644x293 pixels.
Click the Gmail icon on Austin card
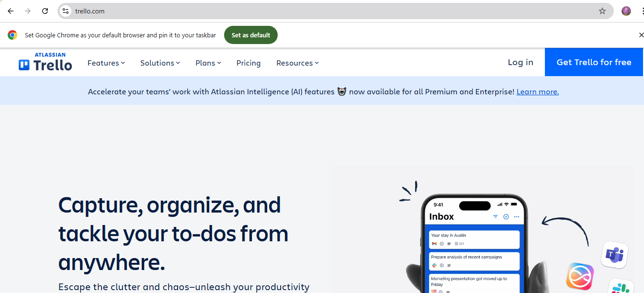[x=434, y=244]
